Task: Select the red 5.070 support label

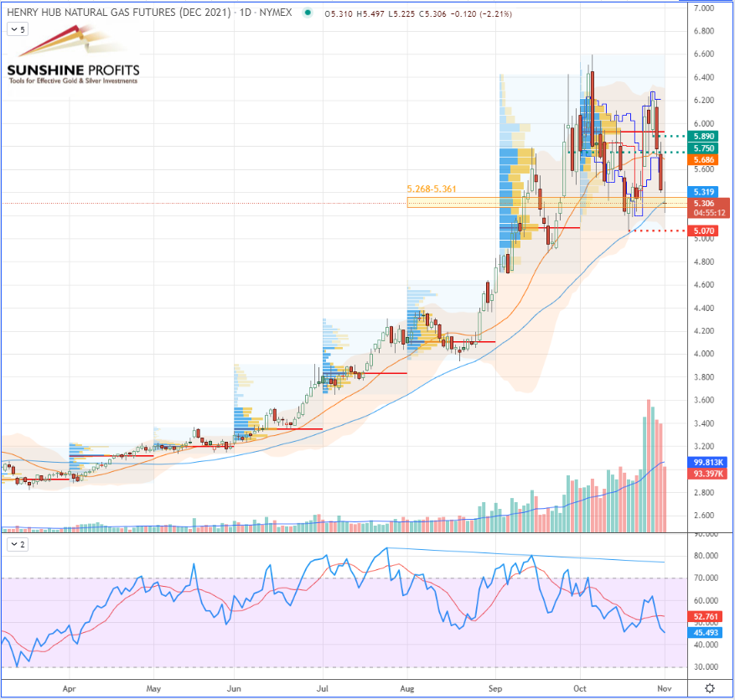Action: pos(703,231)
